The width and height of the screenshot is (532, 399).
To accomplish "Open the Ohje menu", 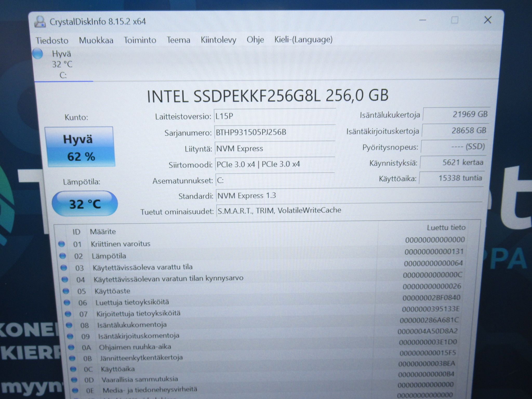I will pyautogui.click(x=255, y=39).
